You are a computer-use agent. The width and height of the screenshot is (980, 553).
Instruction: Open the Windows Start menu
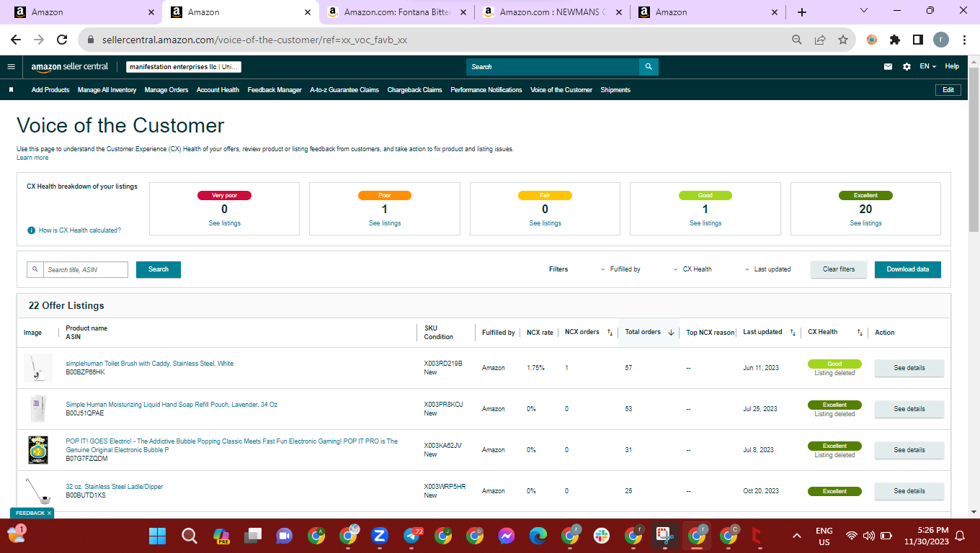(x=157, y=536)
